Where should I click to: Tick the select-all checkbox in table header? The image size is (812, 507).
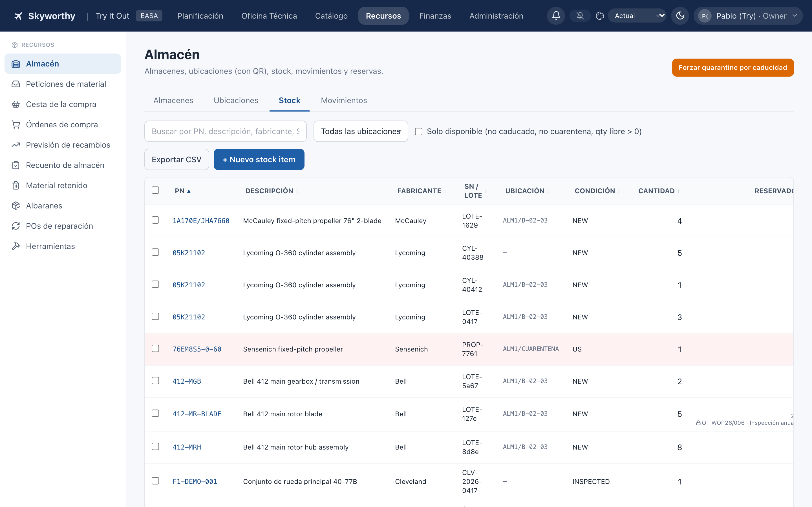[155, 190]
